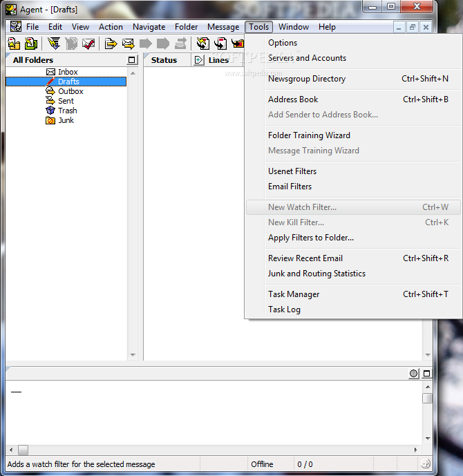Open the Folder menu
The width and height of the screenshot is (463, 476).
[186, 27]
